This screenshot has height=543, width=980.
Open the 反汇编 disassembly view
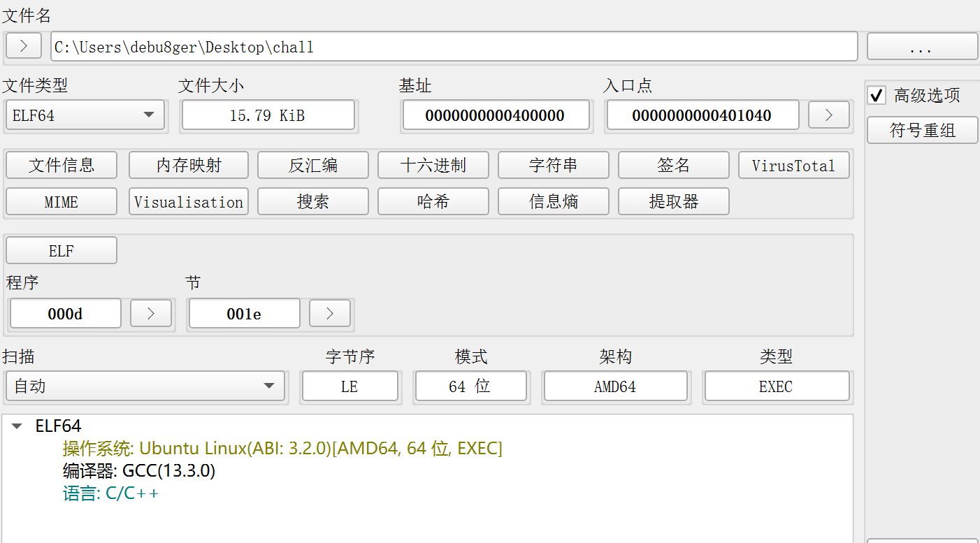click(x=312, y=166)
